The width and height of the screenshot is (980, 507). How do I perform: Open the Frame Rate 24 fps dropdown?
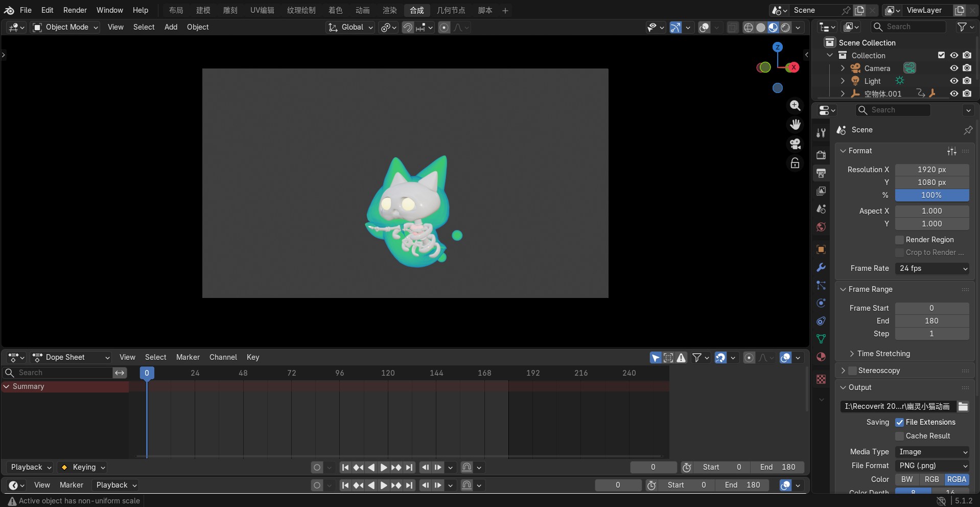click(932, 268)
